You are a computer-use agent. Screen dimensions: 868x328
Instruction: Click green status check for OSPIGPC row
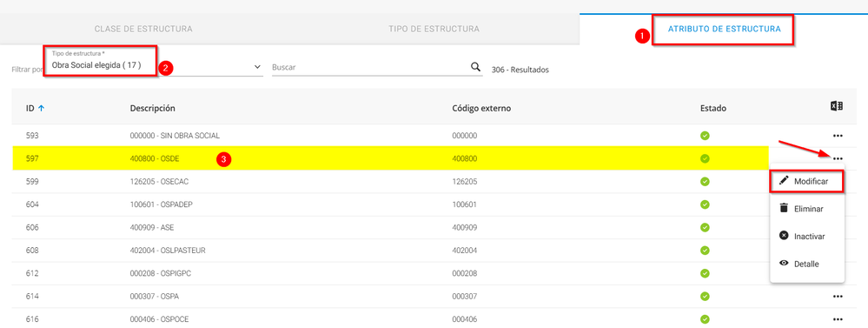pos(705,273)
